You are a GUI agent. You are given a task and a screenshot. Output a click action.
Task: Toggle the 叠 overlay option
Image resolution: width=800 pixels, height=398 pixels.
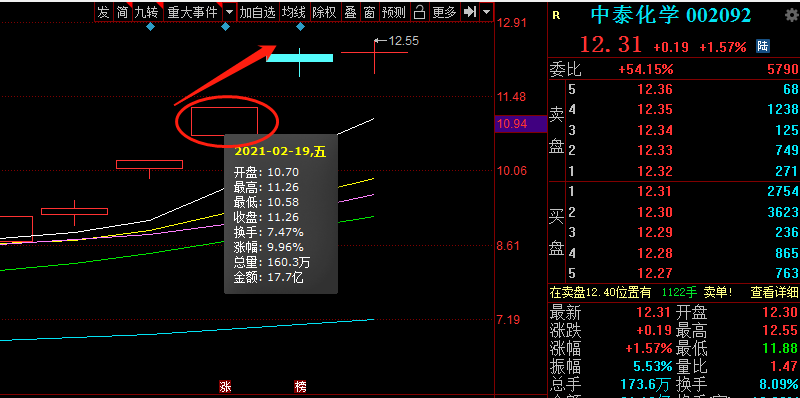point(350,12)
